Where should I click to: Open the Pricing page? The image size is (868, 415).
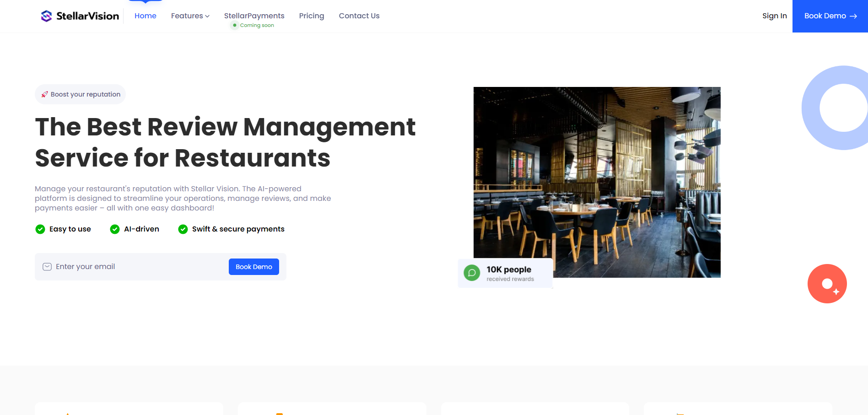(x=311, y=16)
